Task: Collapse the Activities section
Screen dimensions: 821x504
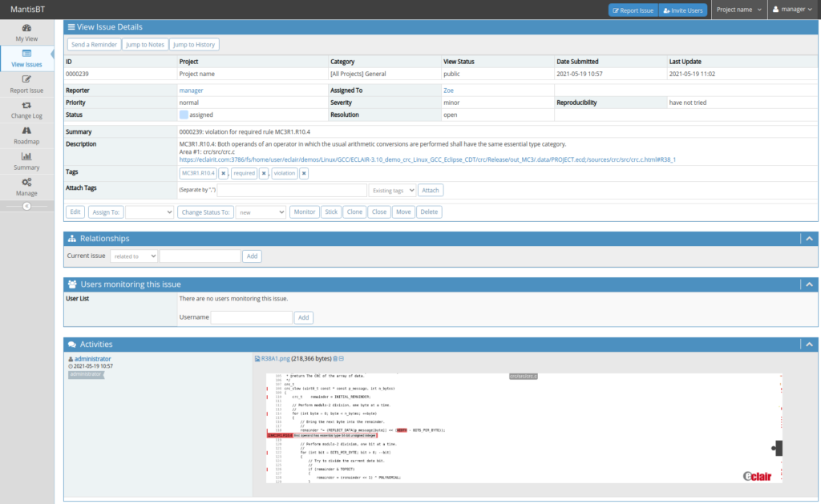Action: click(810, 345)
